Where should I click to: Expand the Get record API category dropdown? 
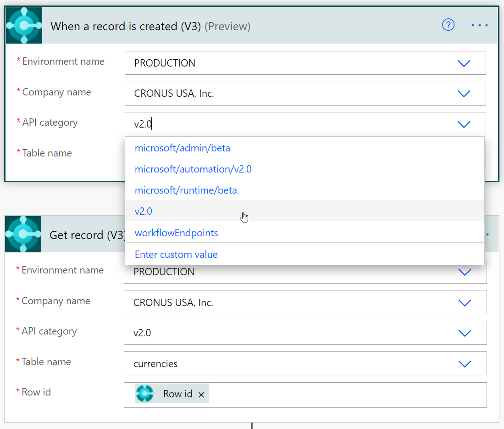click(x=465, y=333)
